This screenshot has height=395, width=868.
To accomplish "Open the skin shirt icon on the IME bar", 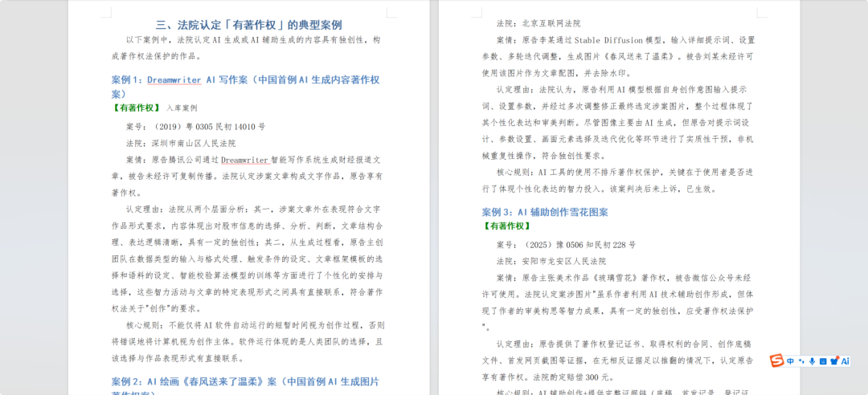I will pos(834,361).
